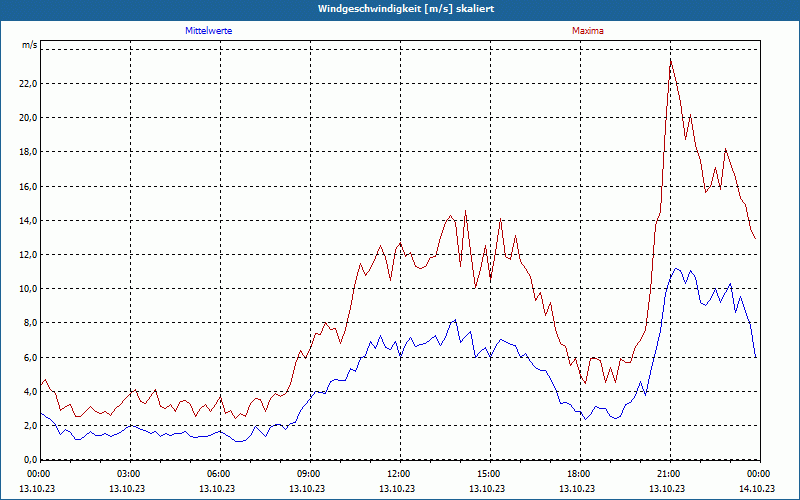Click the 03:00 time axis label
800x500 pixels.
[130, 474]
